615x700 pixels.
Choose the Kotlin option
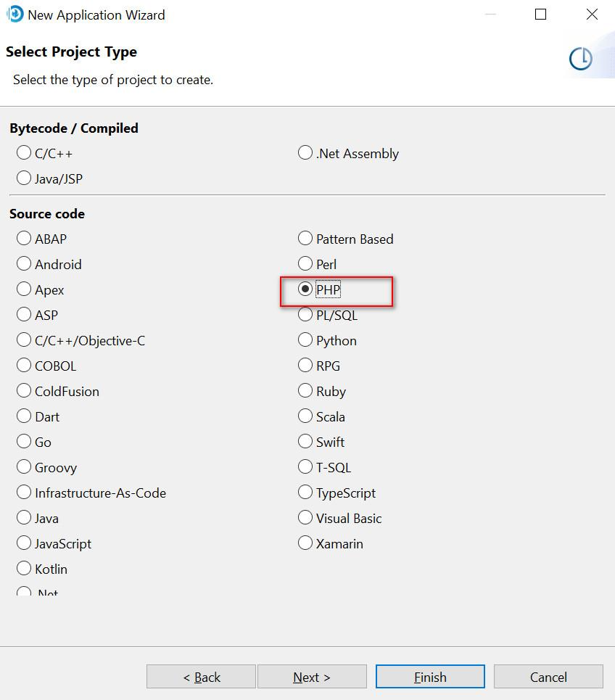click(22, 569)
